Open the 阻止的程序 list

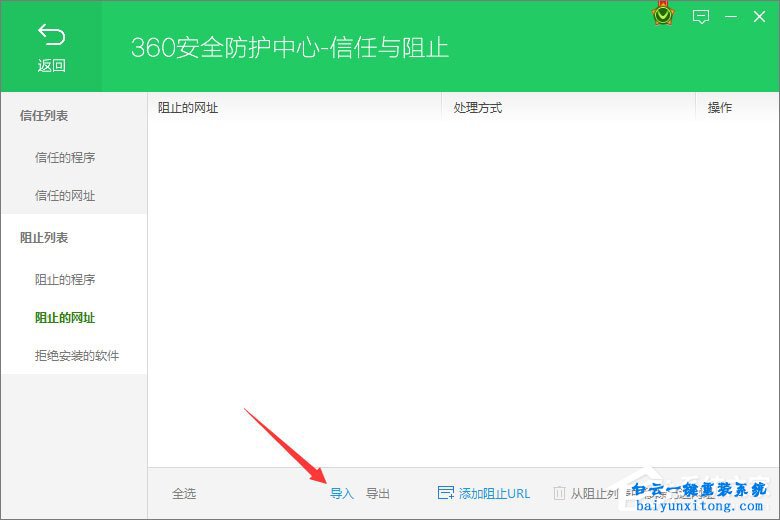click(65, 280)
